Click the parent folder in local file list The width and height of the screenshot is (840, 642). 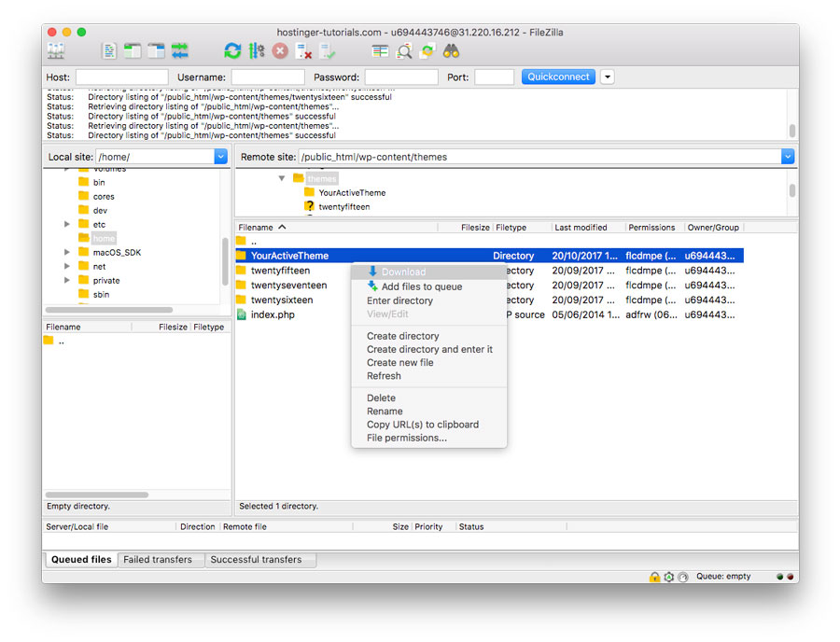[49, 341]
